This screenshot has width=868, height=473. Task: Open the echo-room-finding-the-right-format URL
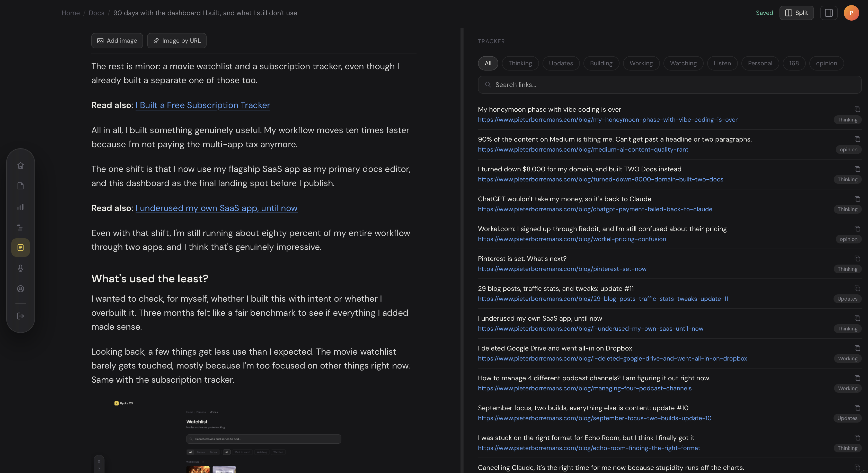click(589, 448)
